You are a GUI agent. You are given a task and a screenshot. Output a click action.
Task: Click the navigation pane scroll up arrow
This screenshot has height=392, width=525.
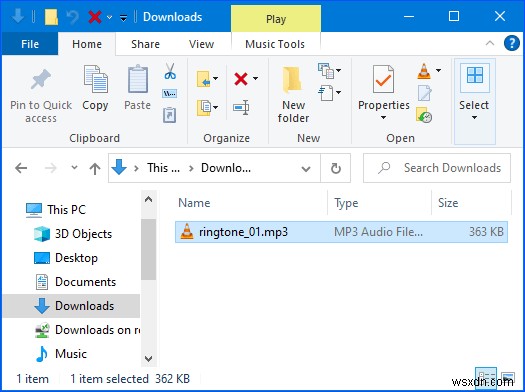click(x=148, y=200)
